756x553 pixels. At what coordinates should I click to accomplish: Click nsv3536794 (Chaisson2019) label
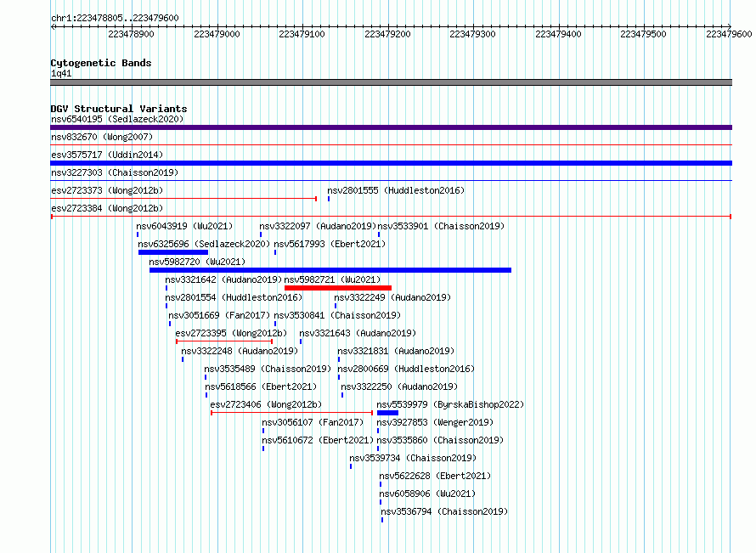(444, 511)
